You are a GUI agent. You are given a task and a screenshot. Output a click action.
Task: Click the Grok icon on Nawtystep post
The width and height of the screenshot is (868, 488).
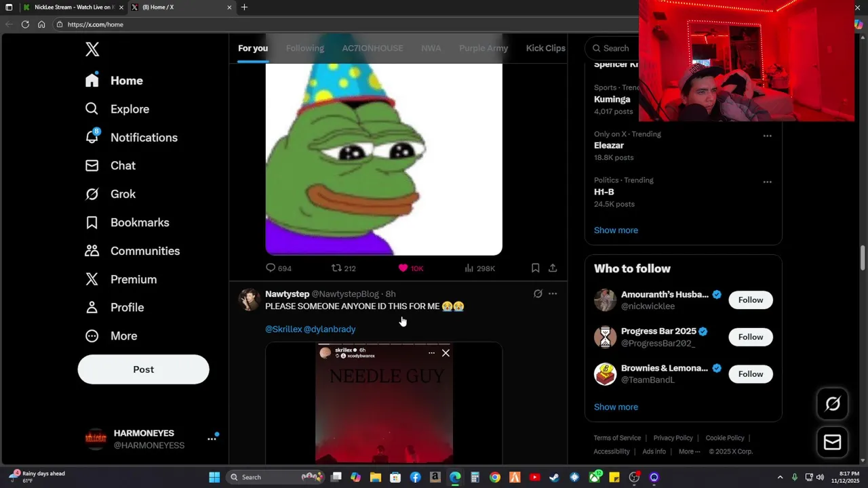538,293
